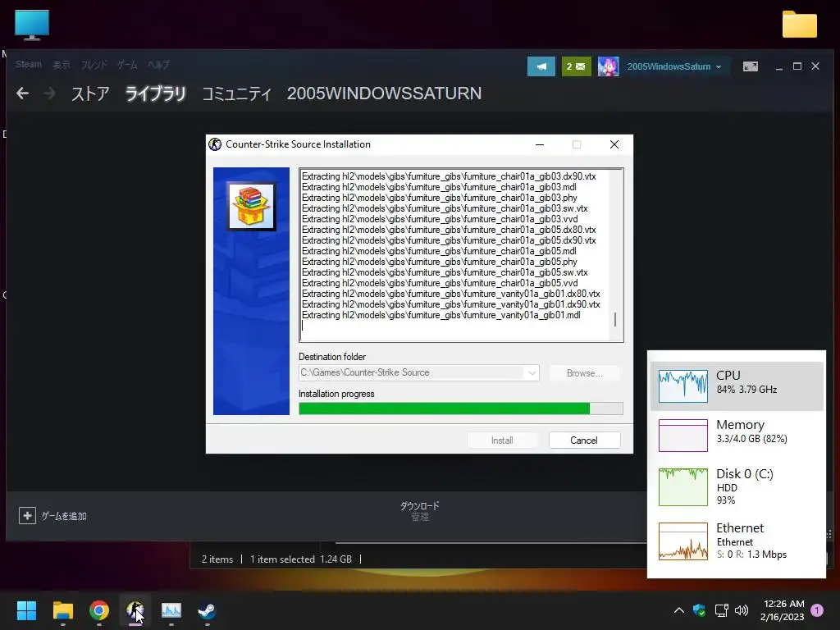Image resolution: width=840 pixels, height=630 pixels.
Task: Click Counter-Strike installer title bar icon
Action: (215, 144)
